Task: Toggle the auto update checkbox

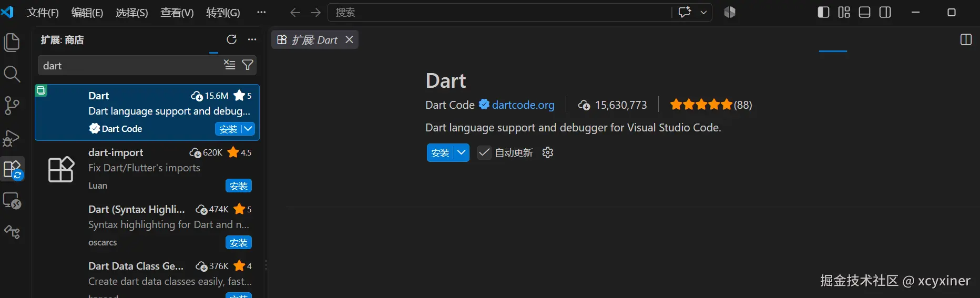Action: pyautogui.click(x=484, y=152)
